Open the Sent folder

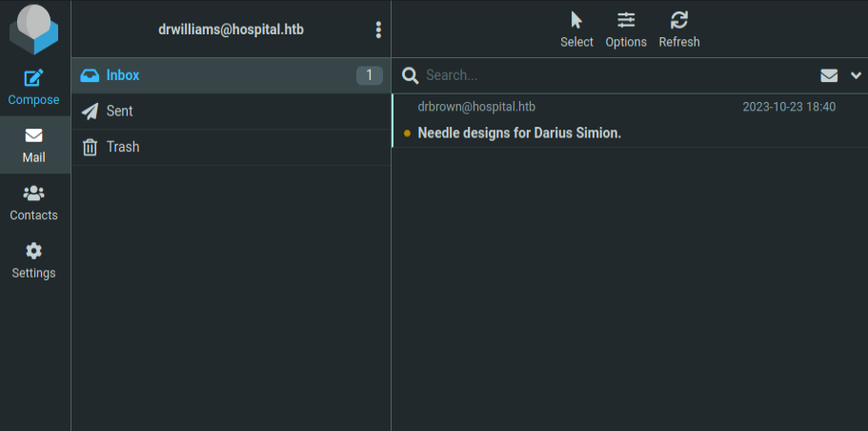119,112
